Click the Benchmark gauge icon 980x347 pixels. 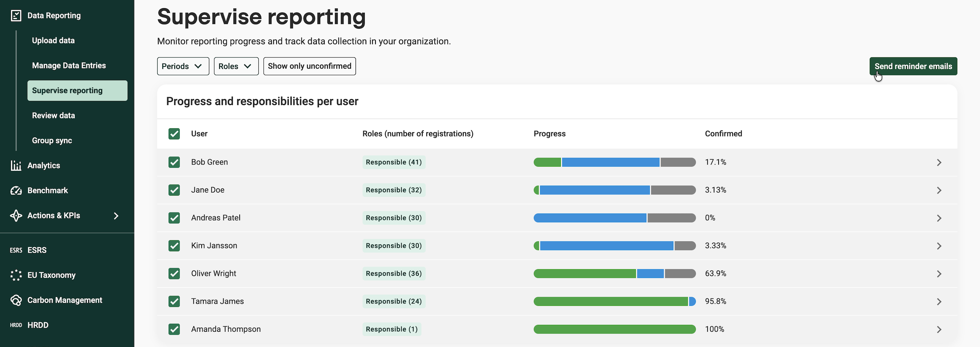16,190
